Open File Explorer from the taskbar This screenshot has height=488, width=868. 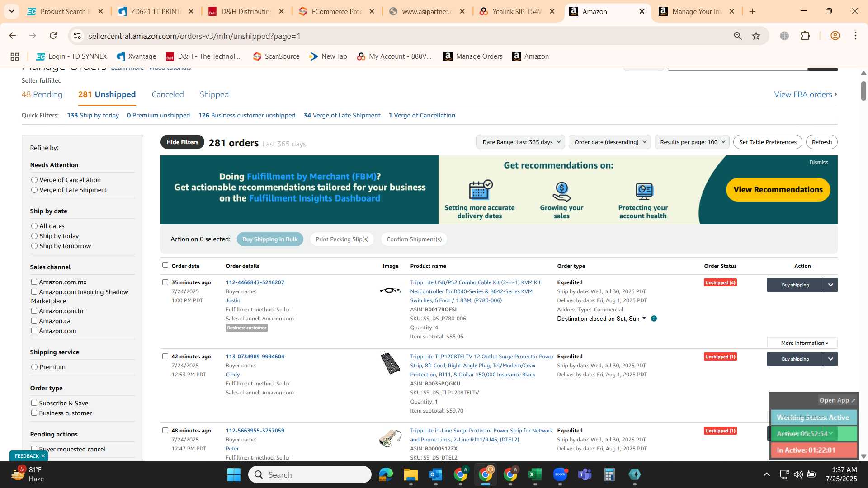(410, 474)
